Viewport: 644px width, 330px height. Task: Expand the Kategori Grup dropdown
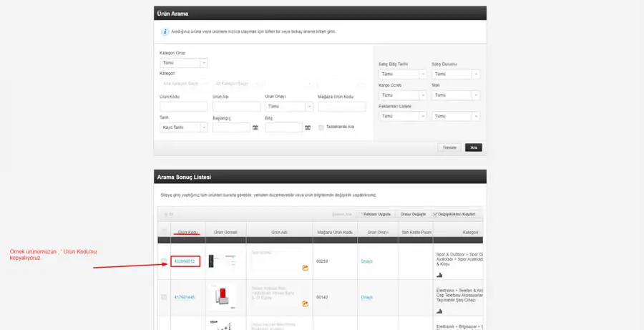184,63
